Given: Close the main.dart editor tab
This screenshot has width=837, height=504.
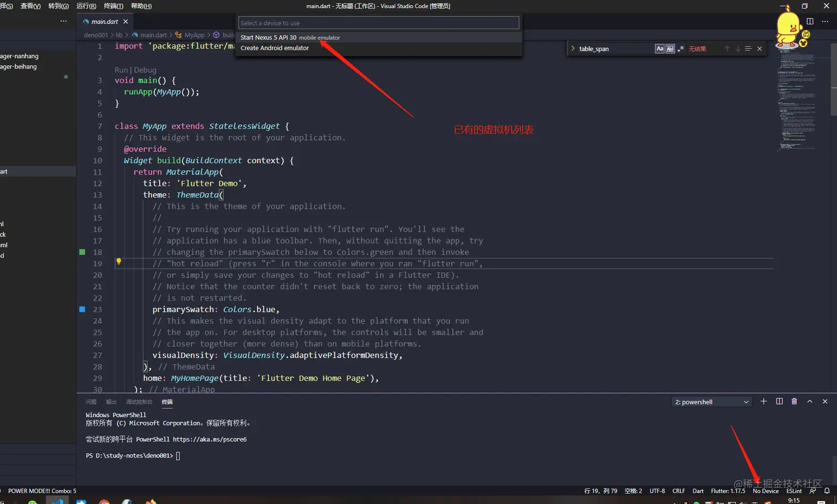Looking at the screenshot, I should [x=126, y=22].
